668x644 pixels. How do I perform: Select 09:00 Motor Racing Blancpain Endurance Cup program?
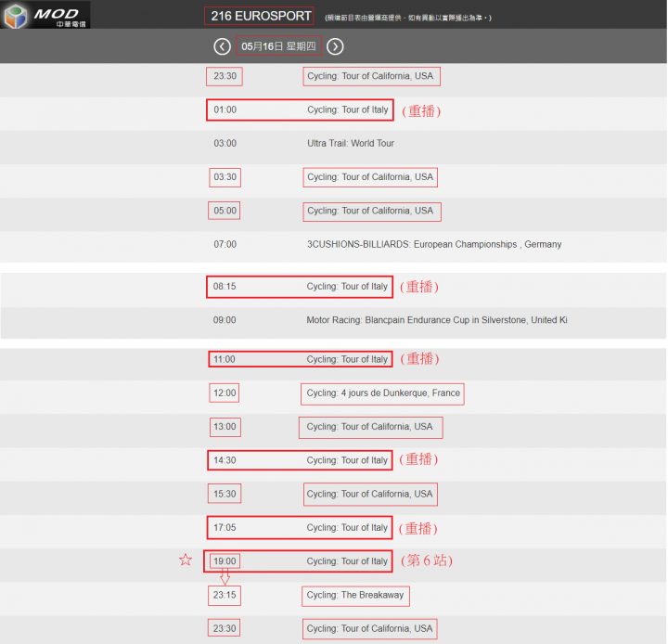click(x=334, y=323)
